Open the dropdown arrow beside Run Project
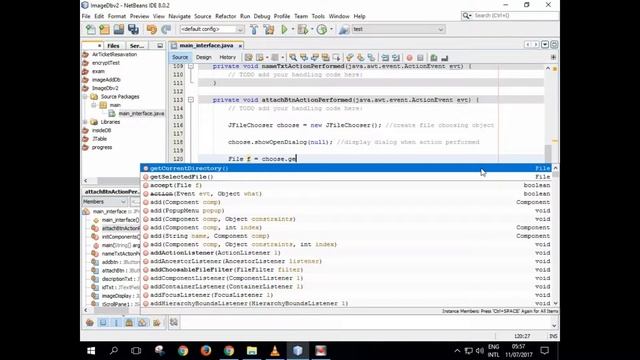 pyautogui.click(x=293, y=29)
